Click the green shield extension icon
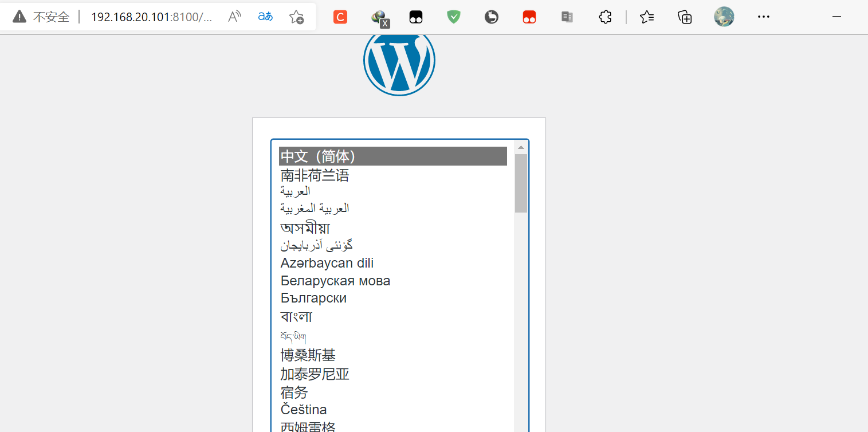Screen dimensions: 868x432 coord(454,17)
